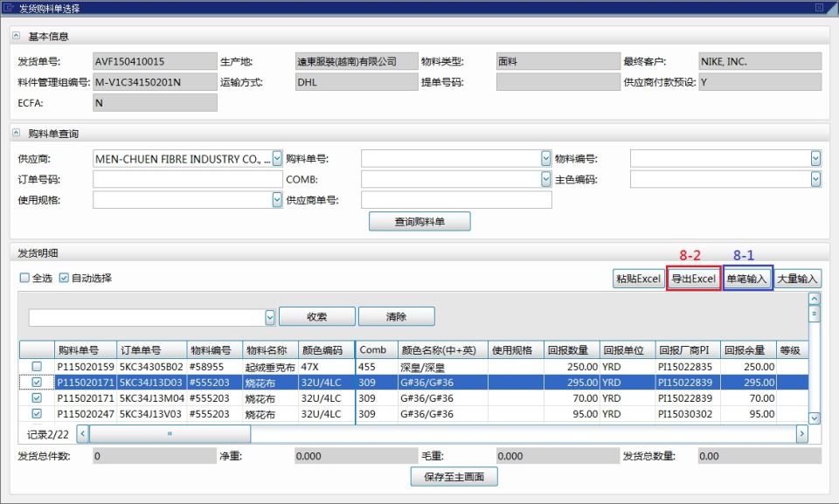Click the 导出Excel button
This screenshot has width=839, height=504.
[693, 279]
